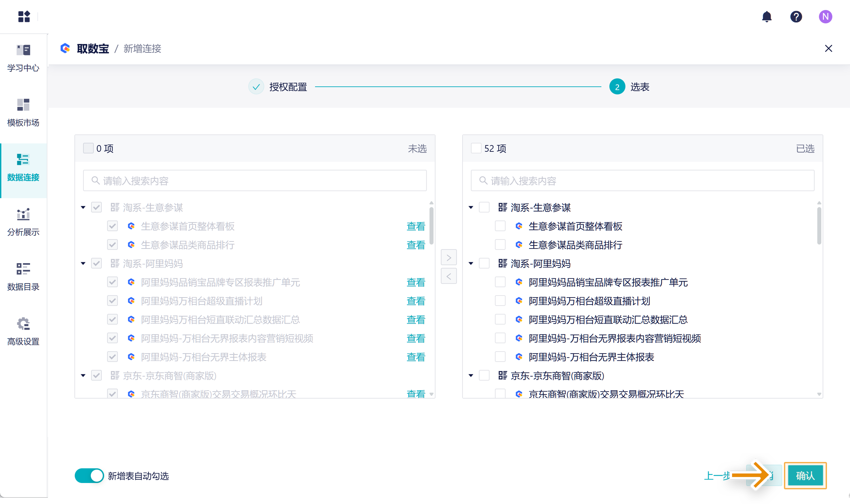Toggle off 新增表自动勾选 switch
Viewport: 850px width, 504px height.
pyautogui.click(x=89, y=475)
